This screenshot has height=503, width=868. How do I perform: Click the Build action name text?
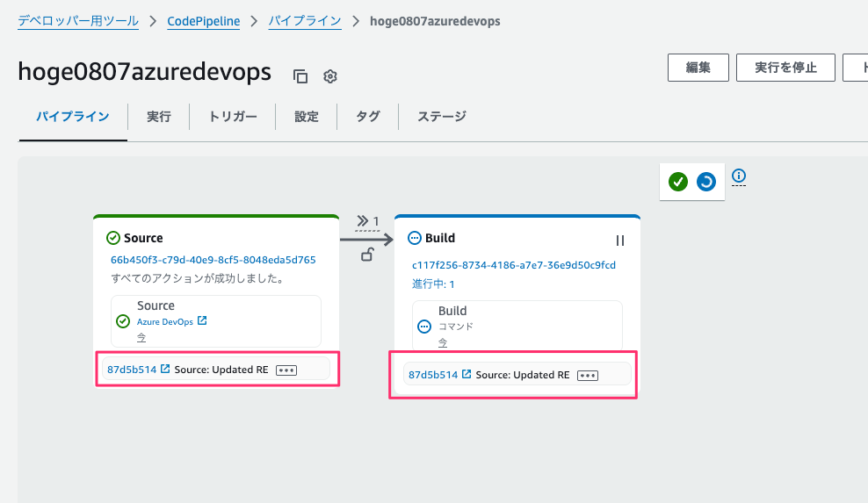pos(452,311)
